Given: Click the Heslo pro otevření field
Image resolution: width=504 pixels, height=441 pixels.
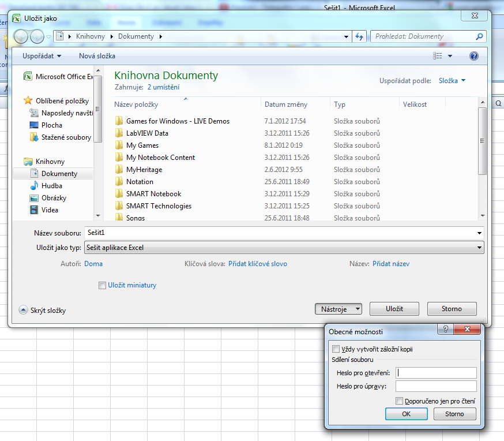Looking at the screenshot, I should (436, 373).
